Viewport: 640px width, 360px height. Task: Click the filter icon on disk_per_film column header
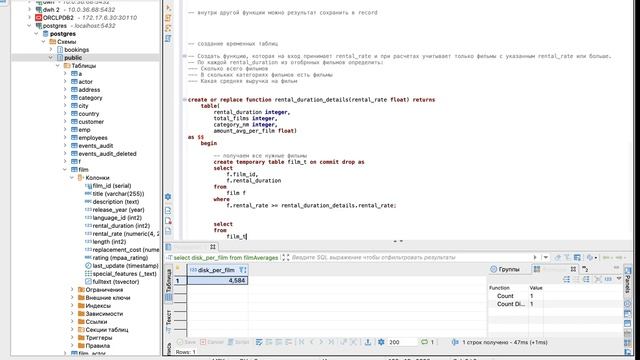click(x=242, y=270)
